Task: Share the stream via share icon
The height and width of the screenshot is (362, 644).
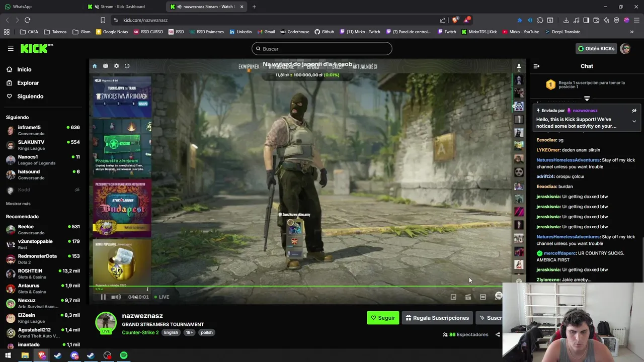Action: pyautogui.click(x=498, y=334)
